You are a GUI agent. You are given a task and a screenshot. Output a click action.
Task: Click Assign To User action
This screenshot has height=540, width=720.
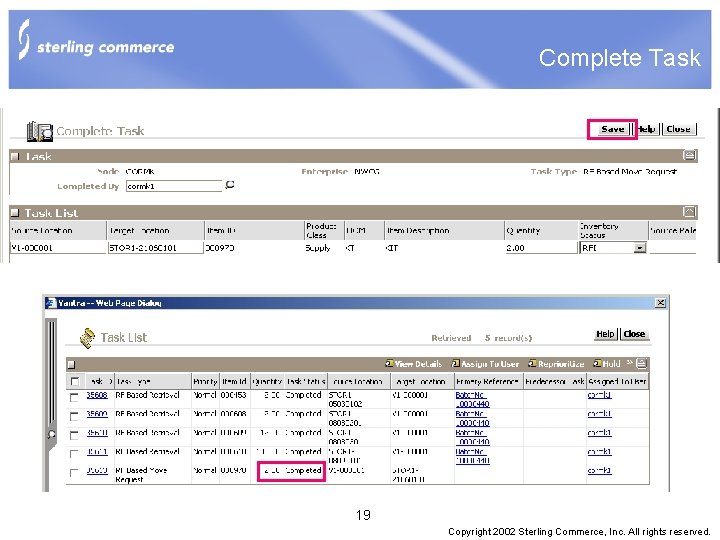point(490,364)
